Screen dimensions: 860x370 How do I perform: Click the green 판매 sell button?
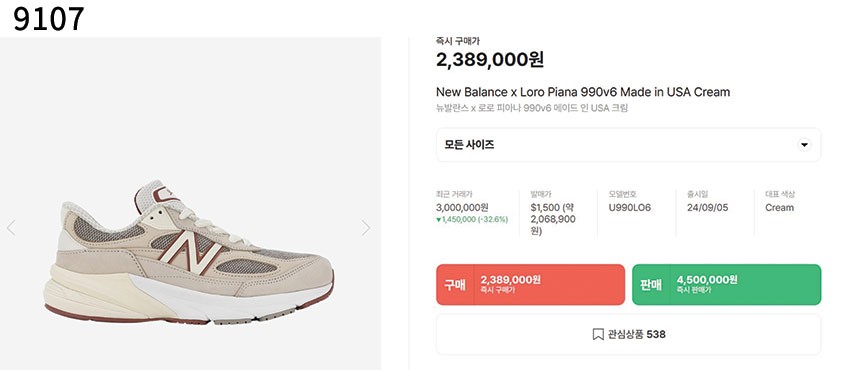(727, 284)
